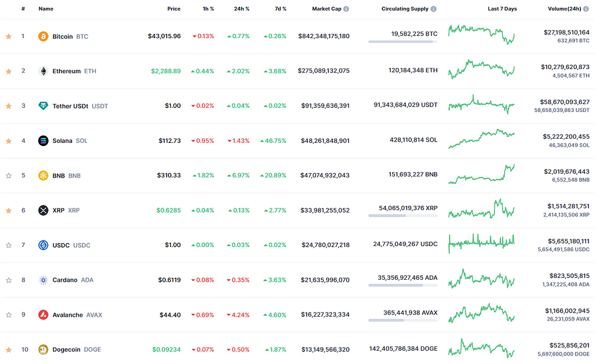The height and width of the screenshot is (364, 606).
Task: Toggle Tether USDt watchlist star
Action: [x=8, y=106]
